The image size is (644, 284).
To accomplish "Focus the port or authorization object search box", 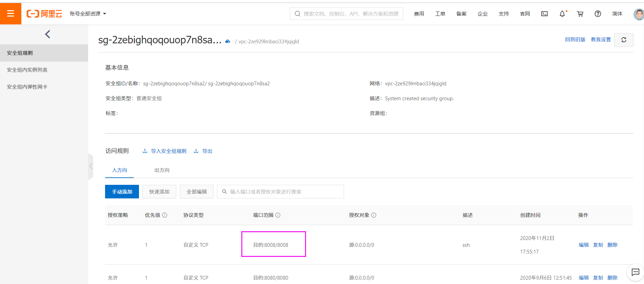I will [x=280, y=192].
